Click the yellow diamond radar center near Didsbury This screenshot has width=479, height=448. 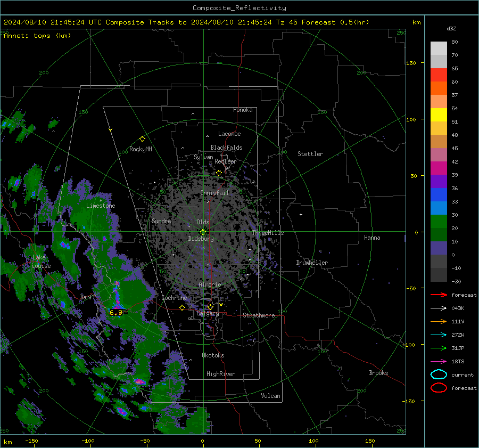pyautogui.click(x=203, y=232)
